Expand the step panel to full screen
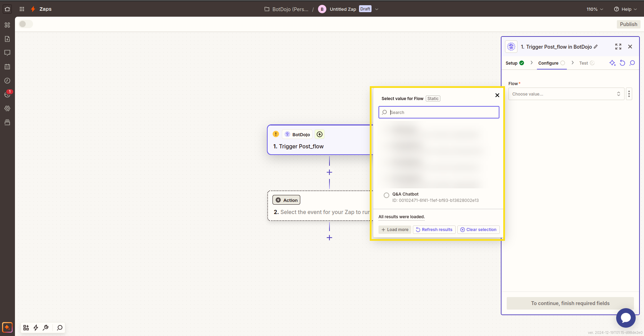Screen dimensions: 644x336 (618, 47)
